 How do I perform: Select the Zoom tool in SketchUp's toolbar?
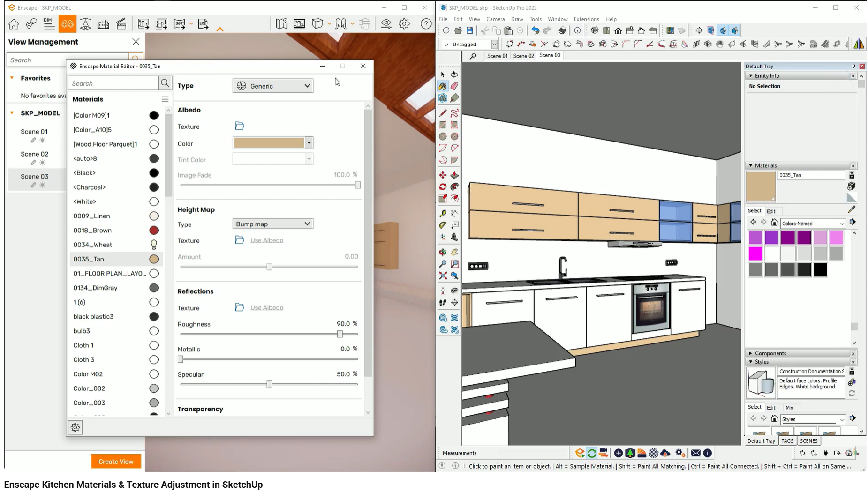[x=443, y=264]
